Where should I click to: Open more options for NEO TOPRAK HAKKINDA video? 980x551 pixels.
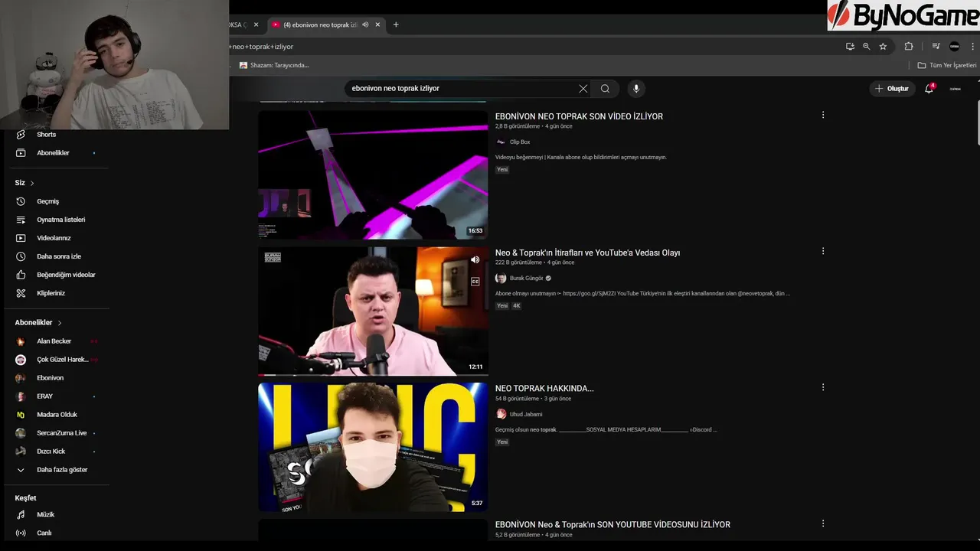823,388
